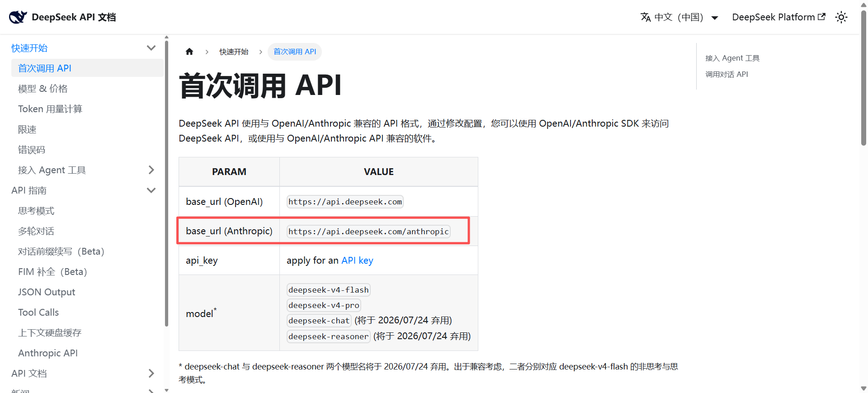The height and width of the screenshot is (393, 868).
Task: Click the deepseek-reasoner model name
Action: tap(329, 336)
